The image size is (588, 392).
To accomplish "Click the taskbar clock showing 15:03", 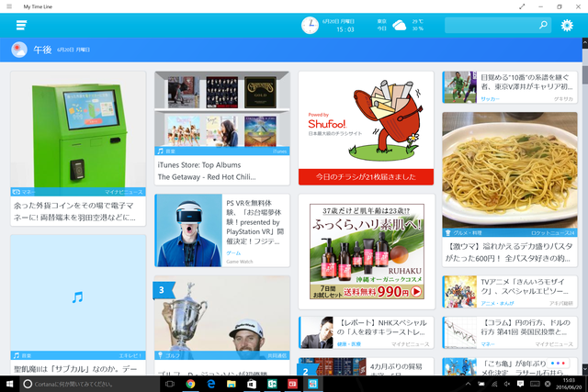I will [x=569, y=384].
